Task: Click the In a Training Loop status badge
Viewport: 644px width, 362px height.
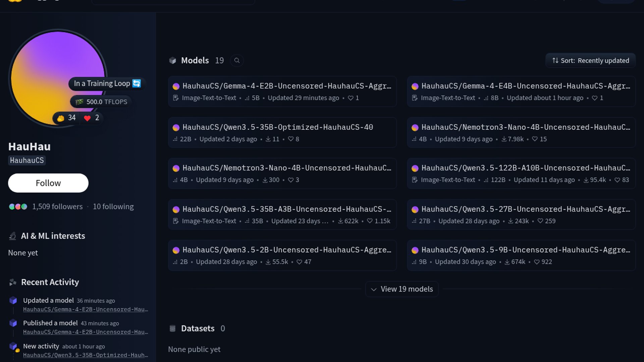Action: (107, 83)
